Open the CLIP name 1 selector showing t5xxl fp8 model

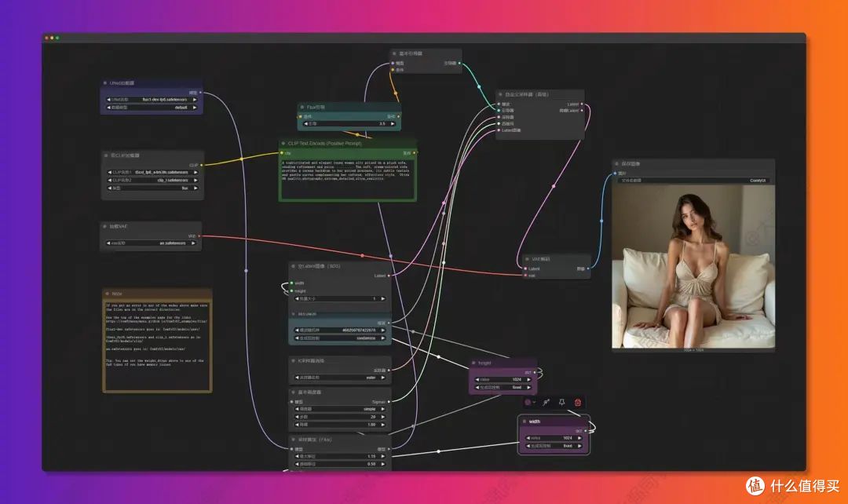(x=152, y=173)
